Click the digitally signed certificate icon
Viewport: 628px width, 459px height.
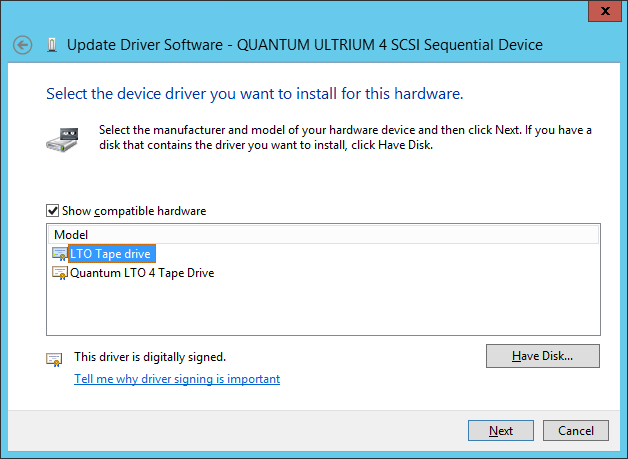[54, 359]
